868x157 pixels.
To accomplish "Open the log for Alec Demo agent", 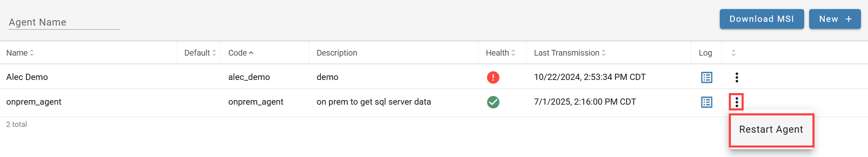I will (707, 77).
